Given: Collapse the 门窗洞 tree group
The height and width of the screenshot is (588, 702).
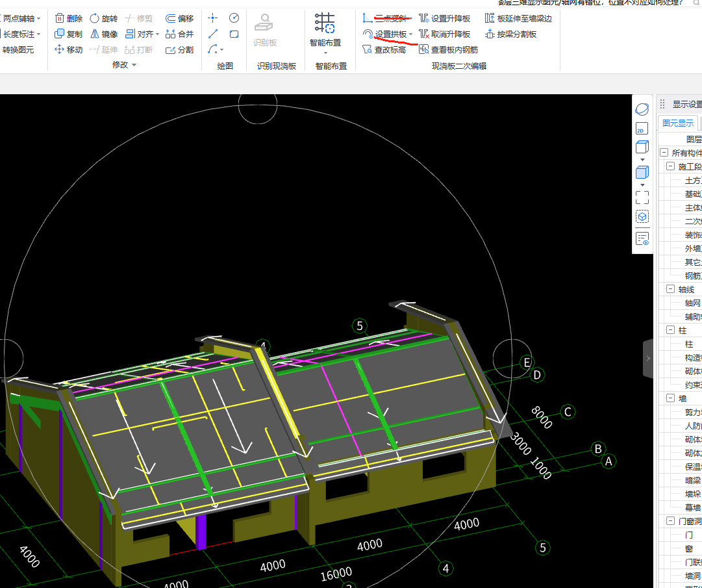Looking at the screenshot, I should [x=670, y=521].
